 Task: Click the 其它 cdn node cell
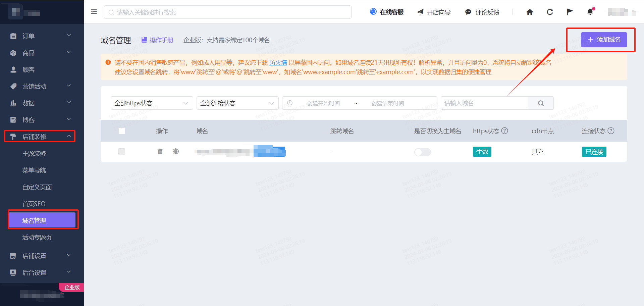point(537,152)
